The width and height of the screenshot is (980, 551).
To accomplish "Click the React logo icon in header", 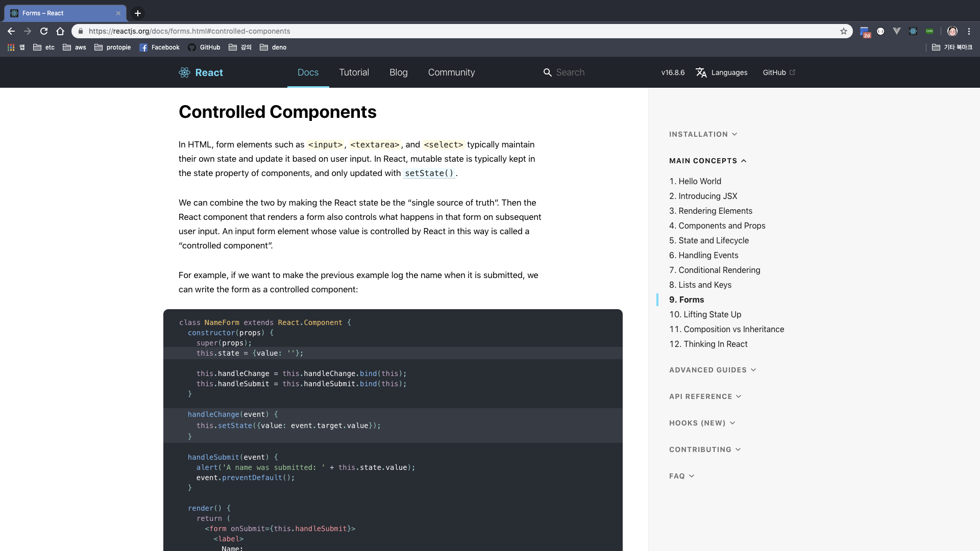I will point(184,72).
